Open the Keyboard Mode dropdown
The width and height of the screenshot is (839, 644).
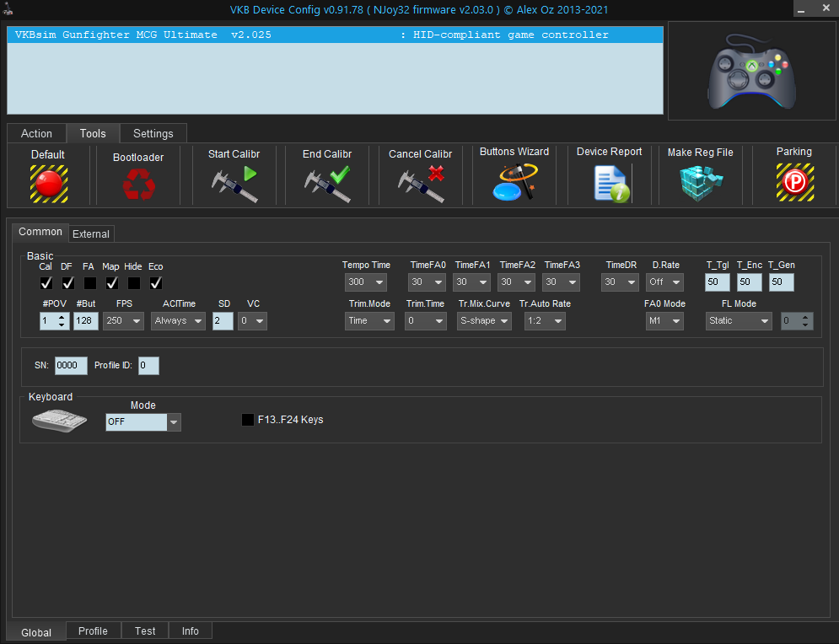point(143,422)
